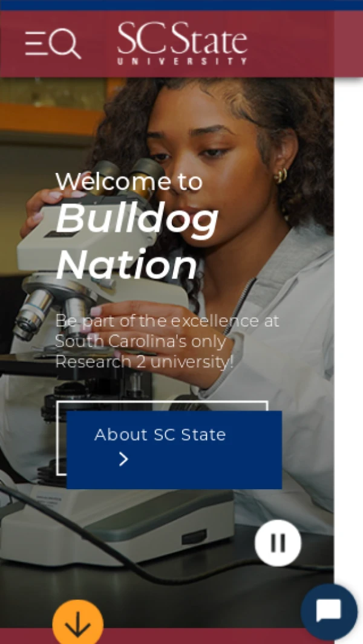Click the white strip beside hero image

tap(348, 302)
